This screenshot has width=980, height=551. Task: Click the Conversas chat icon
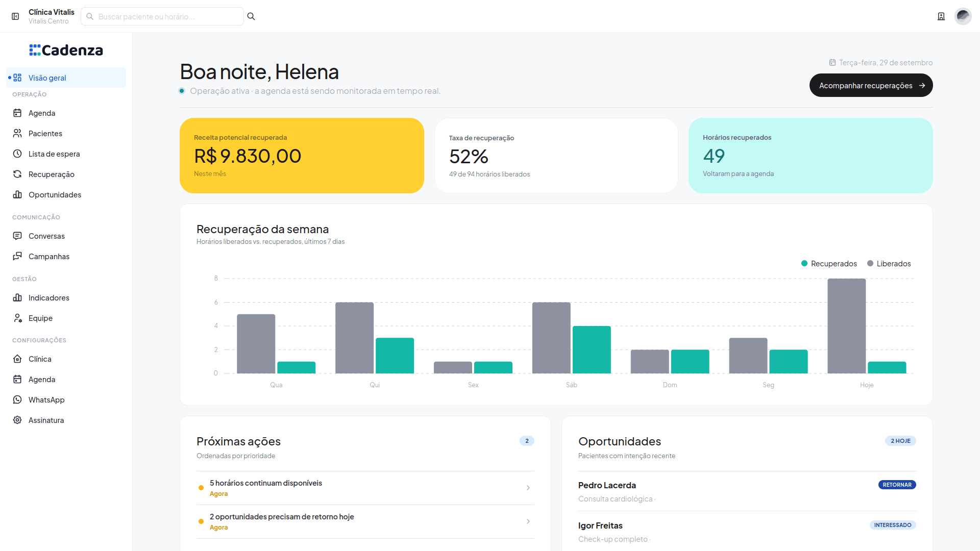(17, 236)
